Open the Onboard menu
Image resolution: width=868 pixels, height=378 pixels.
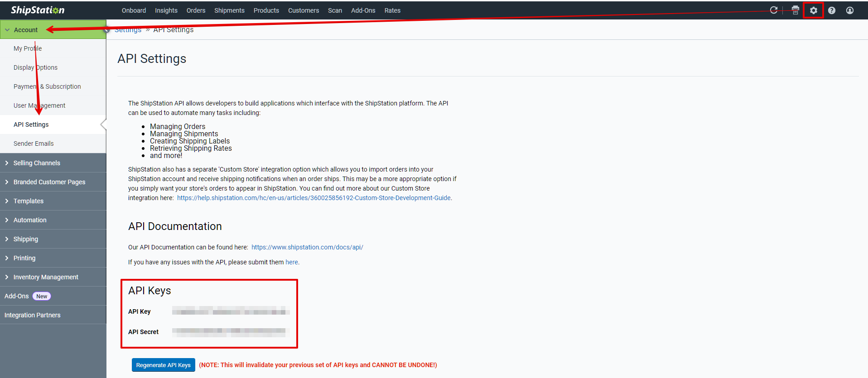pyautogui.click(x=134, y=10)
